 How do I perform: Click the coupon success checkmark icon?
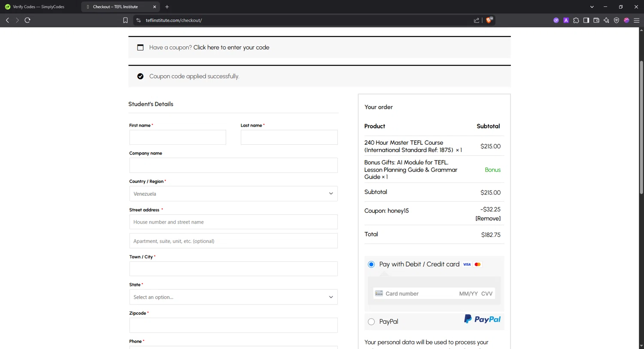click(140, 76)
